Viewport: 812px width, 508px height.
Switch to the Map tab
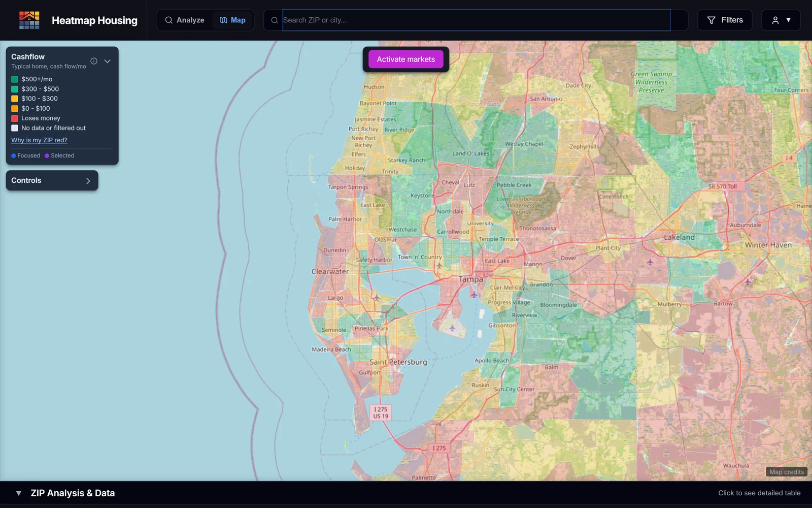232,20
